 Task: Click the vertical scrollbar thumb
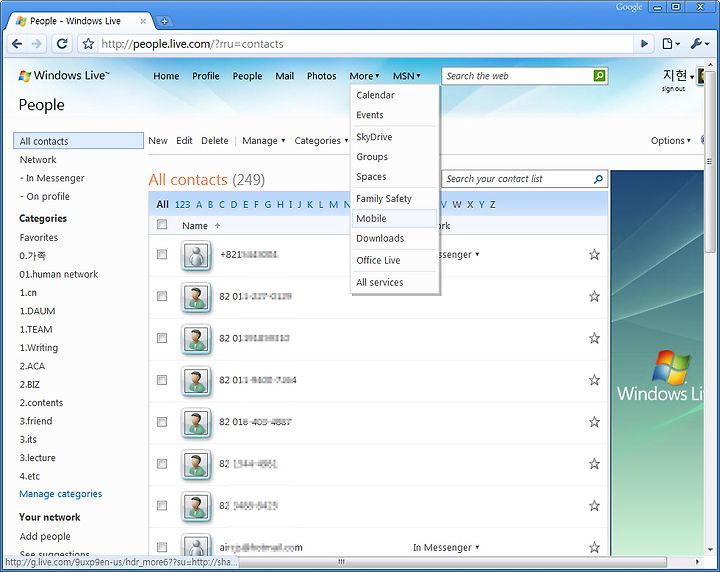point(710,163)
